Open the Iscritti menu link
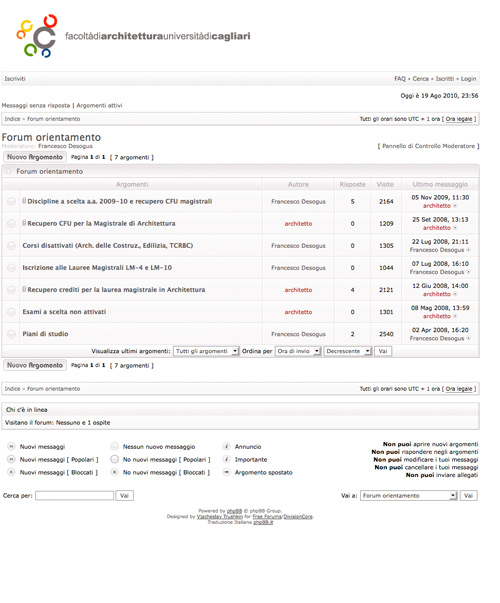Viewport: 500px width, 603px height. pyautogui.click(x=445, y=78)
